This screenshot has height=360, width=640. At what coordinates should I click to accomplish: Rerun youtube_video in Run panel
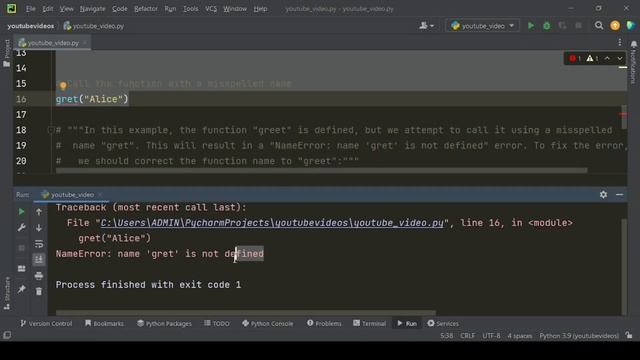pyautogui.click(x=21, y=211)
